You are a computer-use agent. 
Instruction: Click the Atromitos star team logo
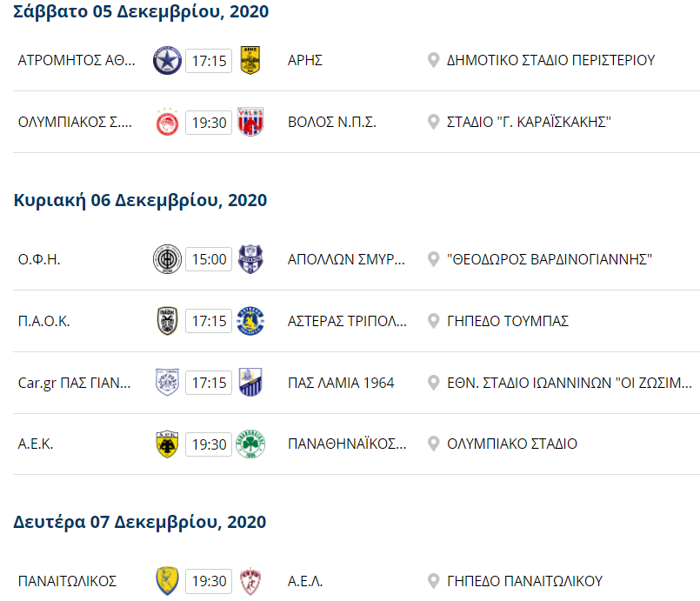[166, 60]
